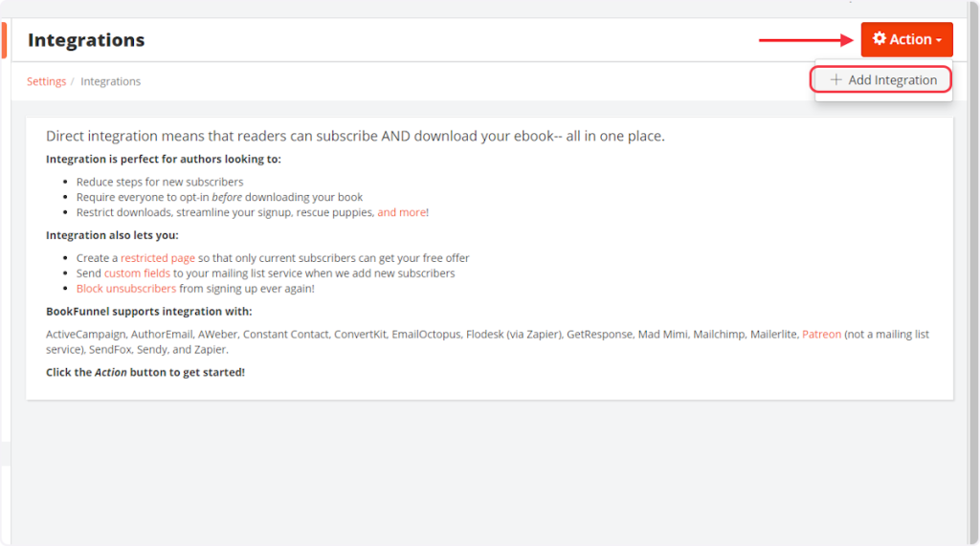This screenshot has width=980, height=546.
Task: Select the orange sidebar marker on left edge
Action: (x=4, y=39)
